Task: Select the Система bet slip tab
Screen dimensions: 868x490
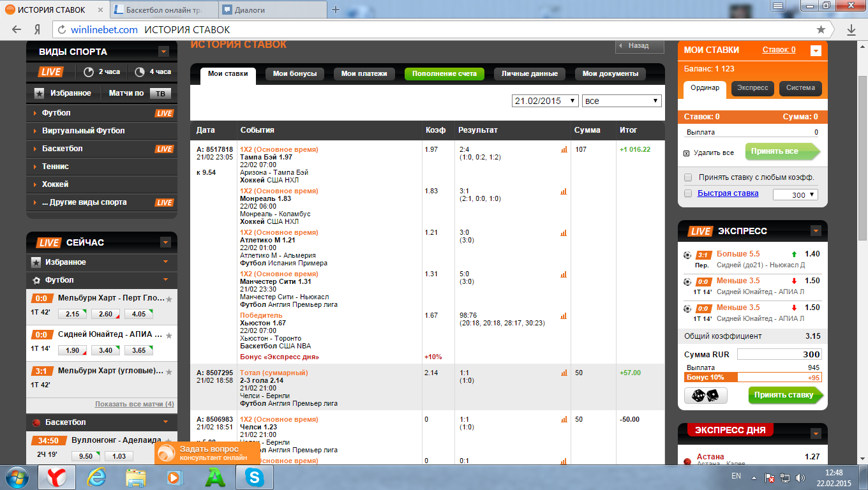Action: pyautogui.click(x=800, y=88)
